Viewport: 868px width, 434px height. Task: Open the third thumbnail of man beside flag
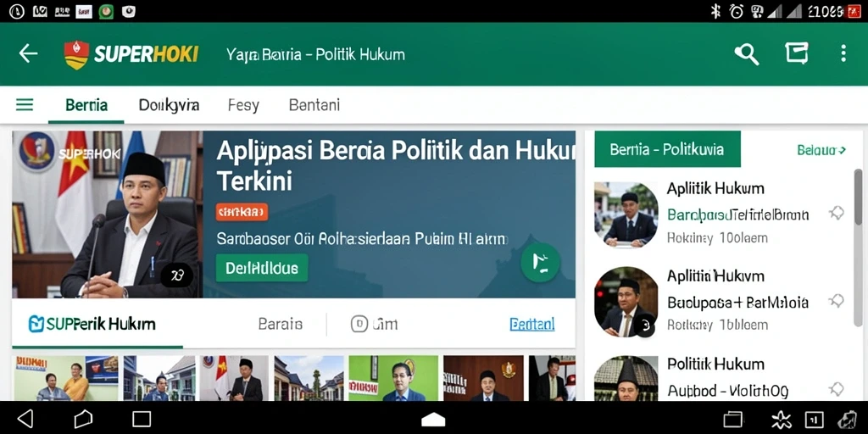click(x=234, y=378)
